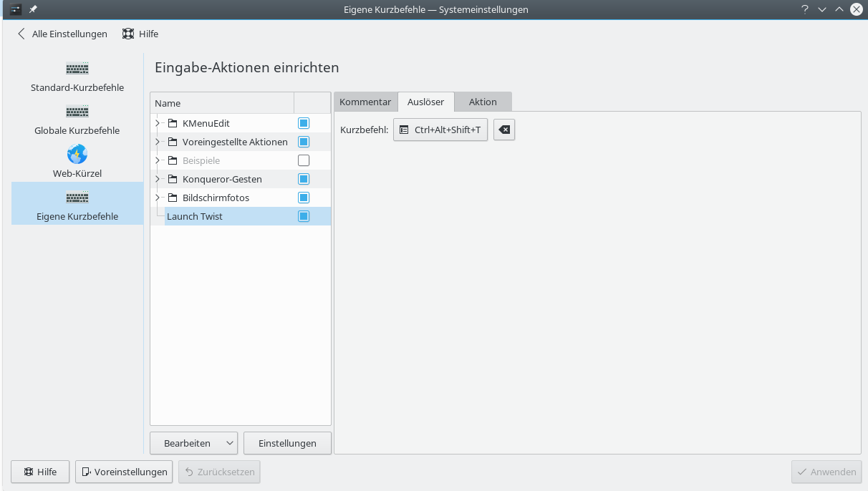Click the clear shortcut backspace icon
Screen dimensions: 868x491
point(504,130)
